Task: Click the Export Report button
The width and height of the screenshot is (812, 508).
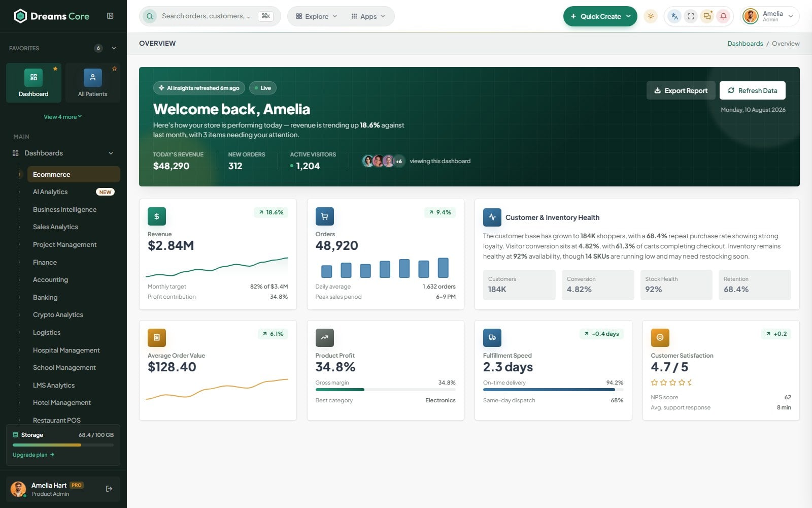Action: pyautogui.click(x=681, y=90)
